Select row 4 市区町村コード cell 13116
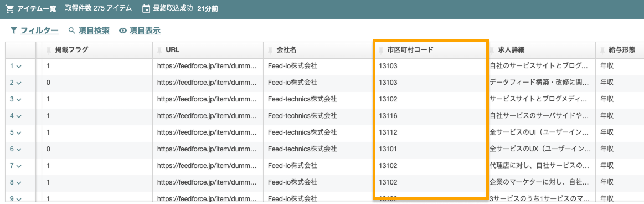The image size is (644, 204). tap(430, 116)
